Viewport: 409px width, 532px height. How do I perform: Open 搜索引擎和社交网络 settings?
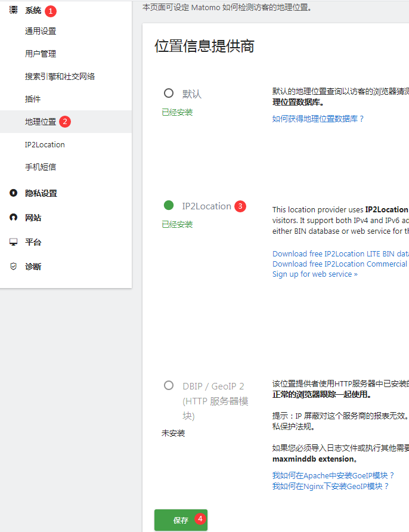tap(60, 76)
